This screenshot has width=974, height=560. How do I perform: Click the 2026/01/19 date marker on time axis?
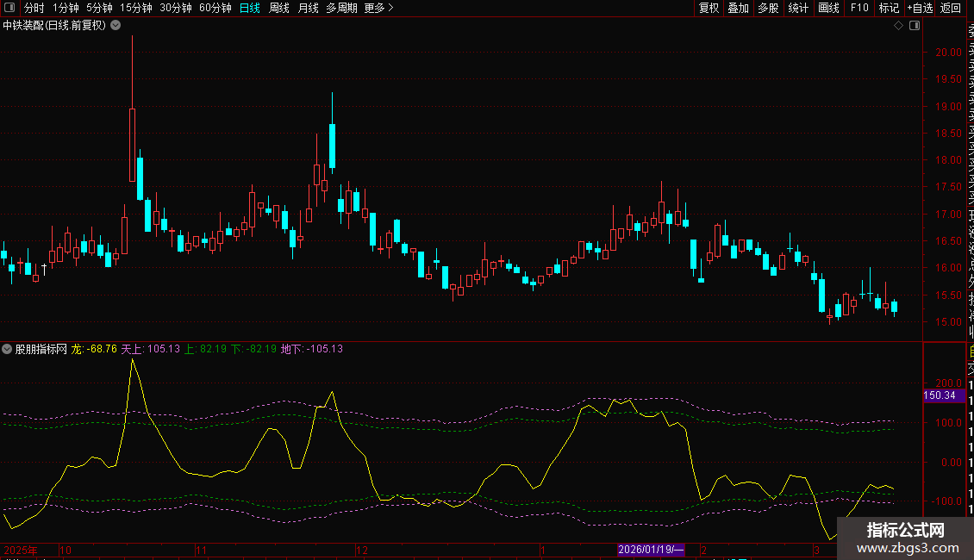point(651,550)
